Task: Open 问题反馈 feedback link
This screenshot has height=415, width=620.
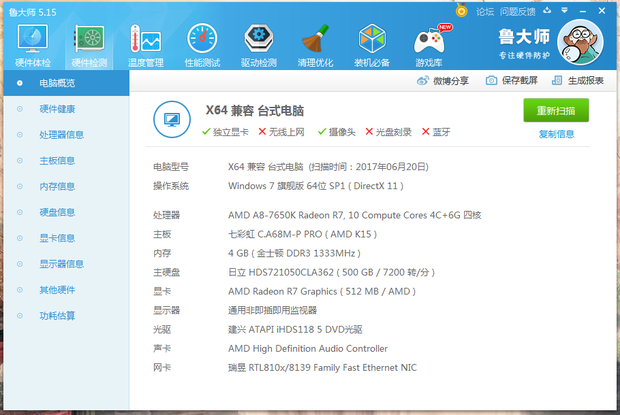Action: coord(518,12)
